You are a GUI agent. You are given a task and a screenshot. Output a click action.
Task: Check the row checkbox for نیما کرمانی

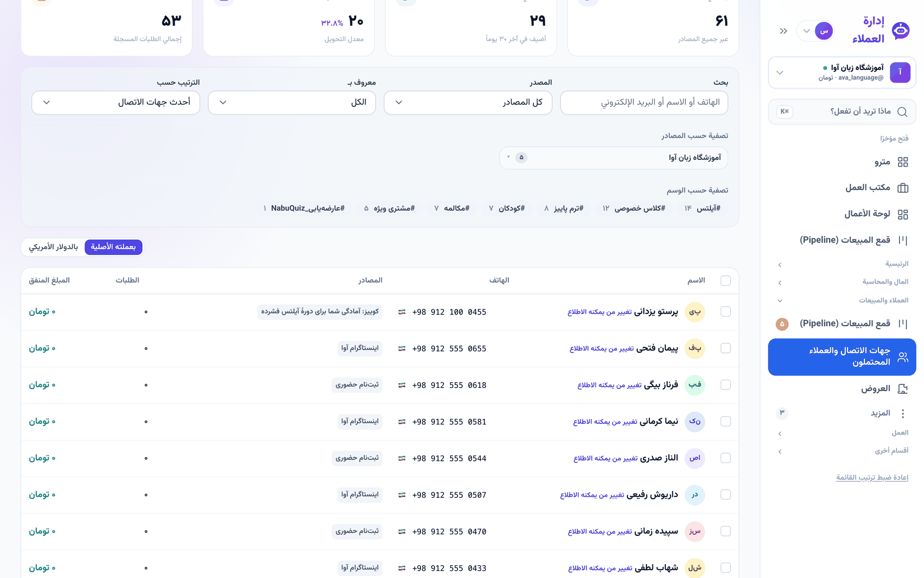[725, 421]
